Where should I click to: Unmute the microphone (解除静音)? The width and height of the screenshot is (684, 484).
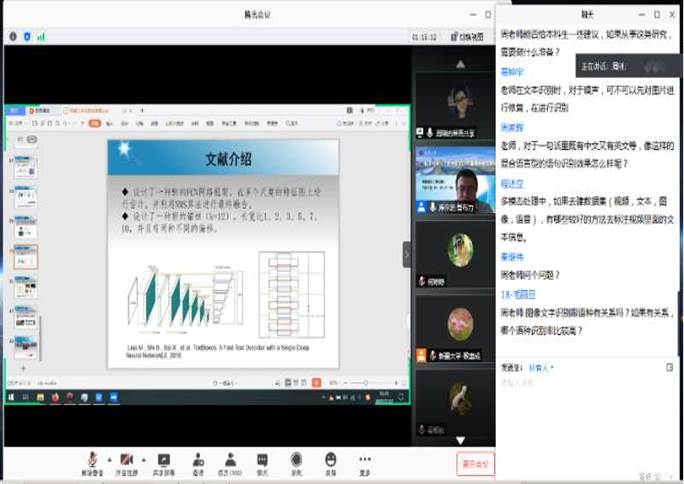91,460
